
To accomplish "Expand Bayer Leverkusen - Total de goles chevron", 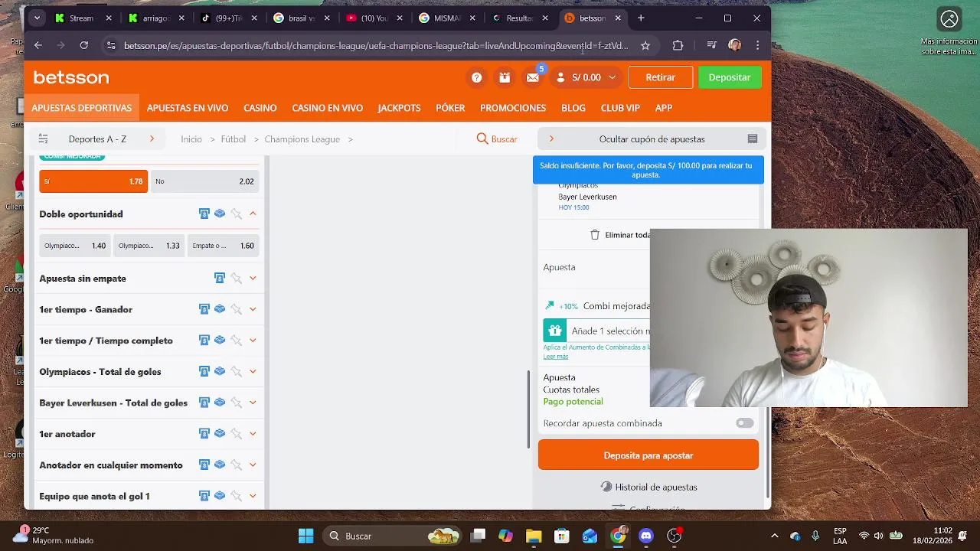I will [x=253, y=403].
